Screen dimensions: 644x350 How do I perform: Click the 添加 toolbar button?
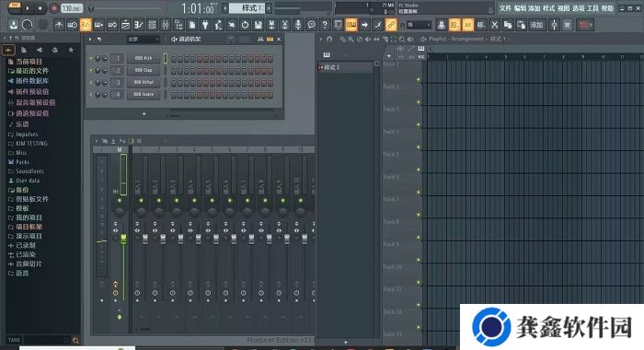click(536, 25)
